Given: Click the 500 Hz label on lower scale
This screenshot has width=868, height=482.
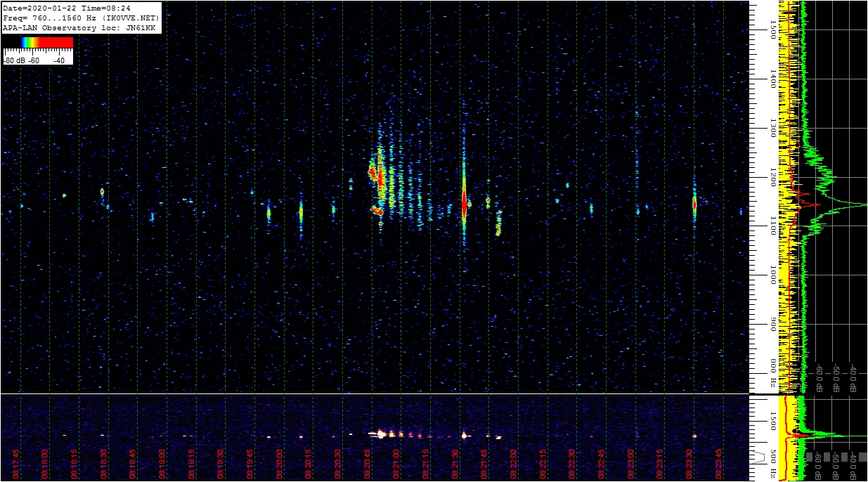Looking at the screenshot, I should [772, 463].
